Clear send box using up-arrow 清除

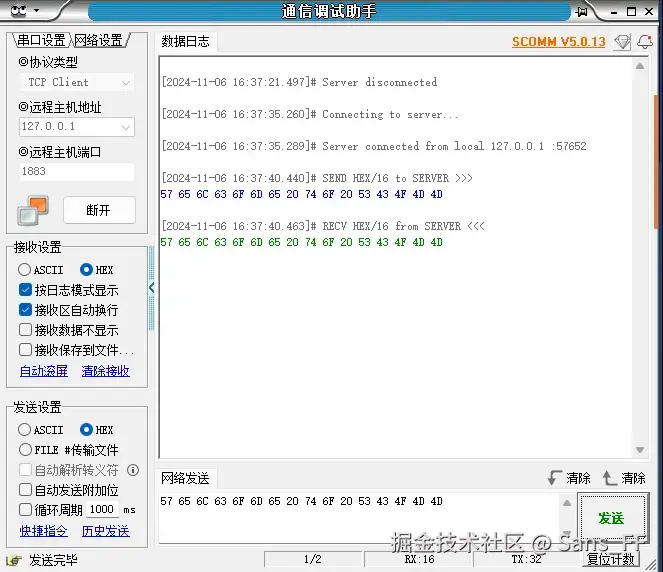click(x=624, y=478)
